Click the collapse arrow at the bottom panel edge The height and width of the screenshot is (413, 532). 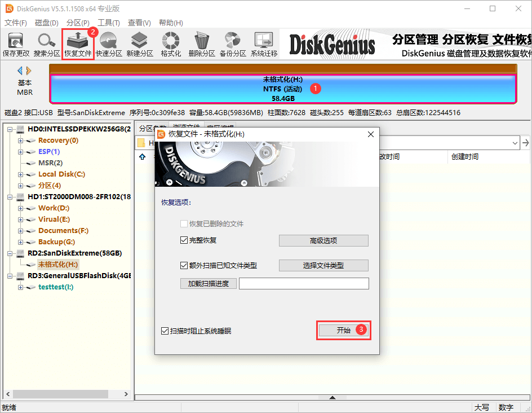click(x=333, y=397)
